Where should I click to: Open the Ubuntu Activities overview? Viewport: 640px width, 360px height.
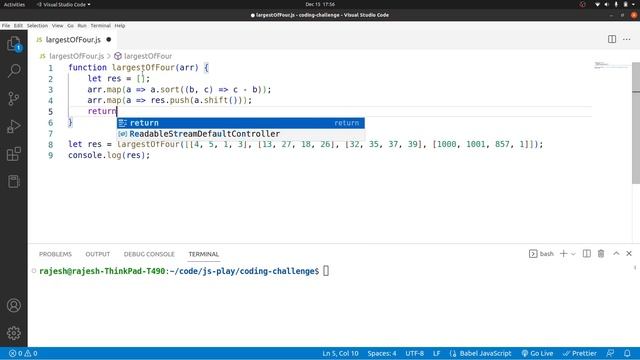point(14,4)
